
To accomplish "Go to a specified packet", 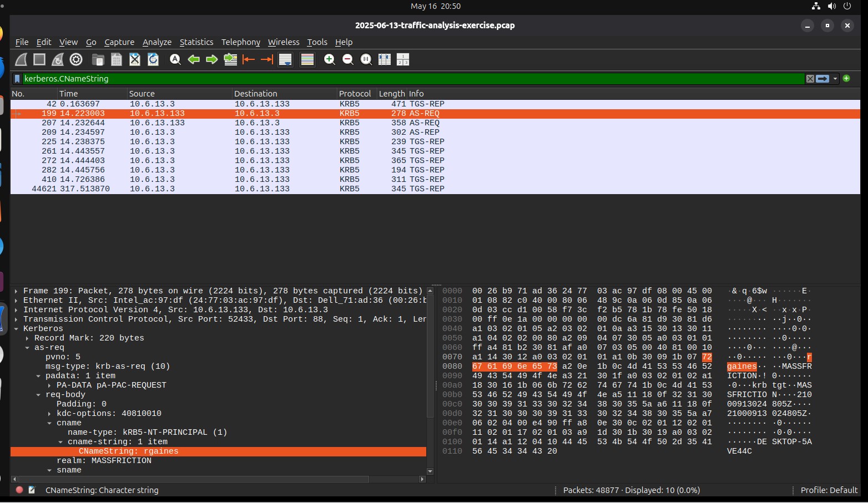I will click(230, 59).
